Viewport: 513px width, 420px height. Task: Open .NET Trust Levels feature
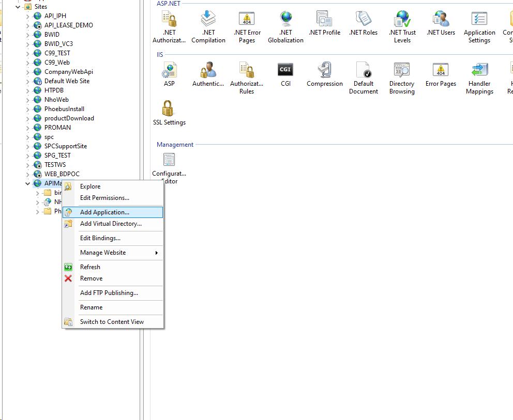coord(402,27)
